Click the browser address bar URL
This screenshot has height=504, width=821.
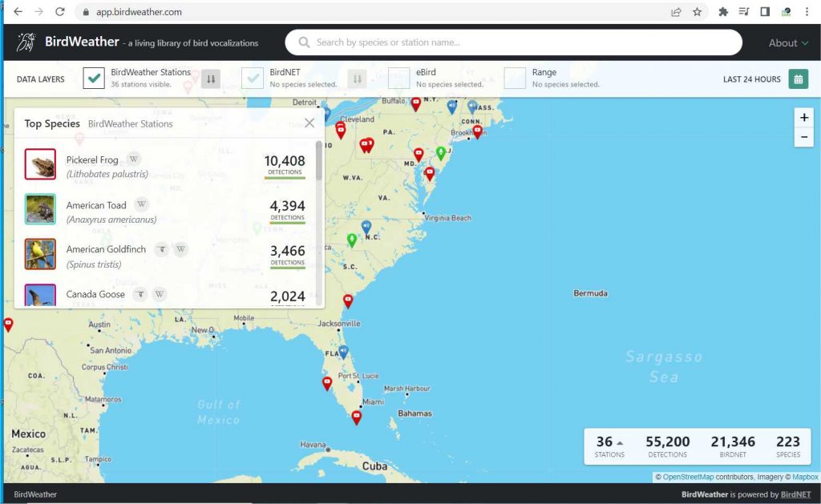pyautogui.click(x=139, y=11)
